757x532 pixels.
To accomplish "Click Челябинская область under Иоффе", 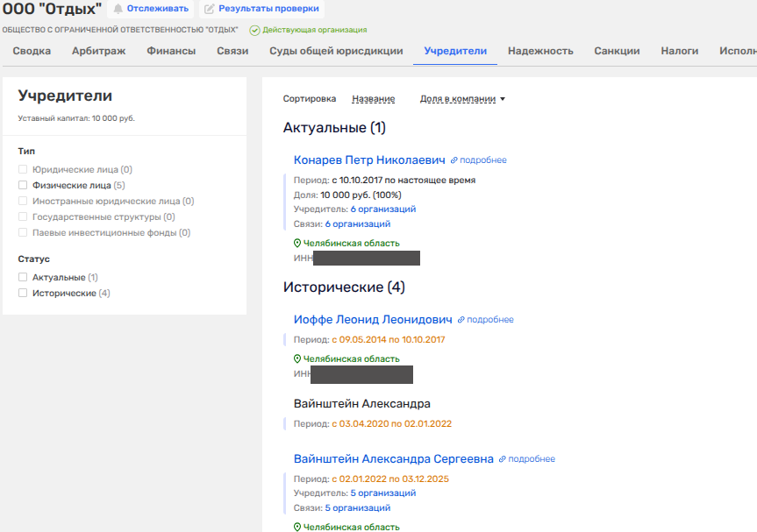I will (351, 359).
